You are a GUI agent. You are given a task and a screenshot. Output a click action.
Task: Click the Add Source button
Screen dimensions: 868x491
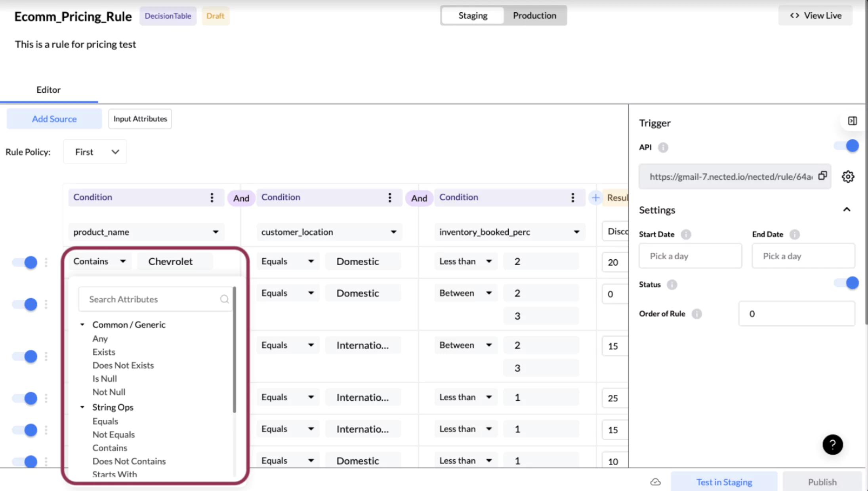[x=54, y=119]
